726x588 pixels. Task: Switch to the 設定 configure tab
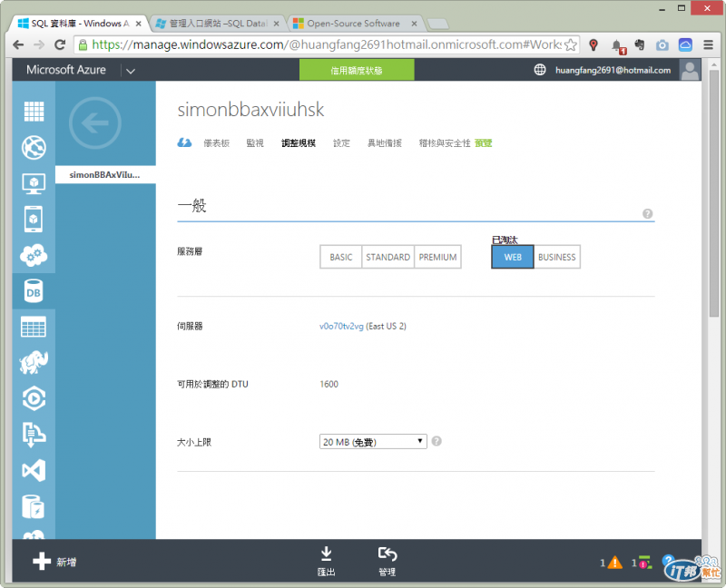click(x=342, y=143)
